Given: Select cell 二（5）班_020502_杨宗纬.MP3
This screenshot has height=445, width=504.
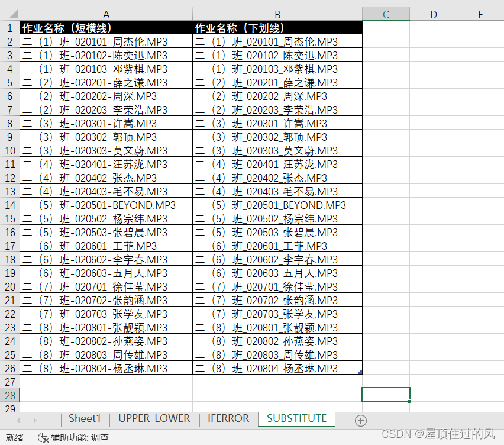Looking at the screenshot, I should click(x=277, y=218).
